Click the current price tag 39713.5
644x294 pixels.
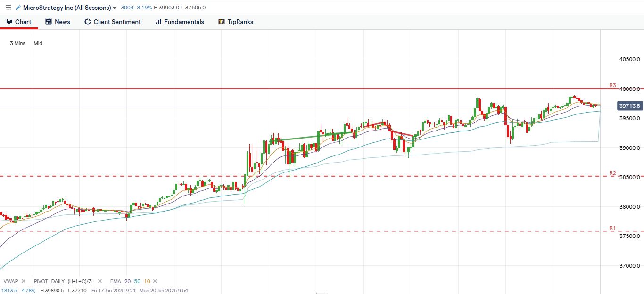(x=629, y=106)
